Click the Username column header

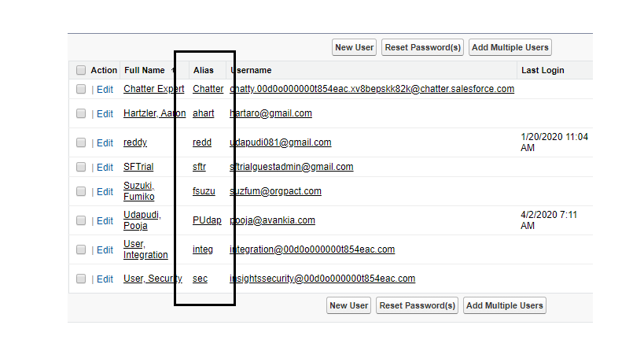click(251, 71)
